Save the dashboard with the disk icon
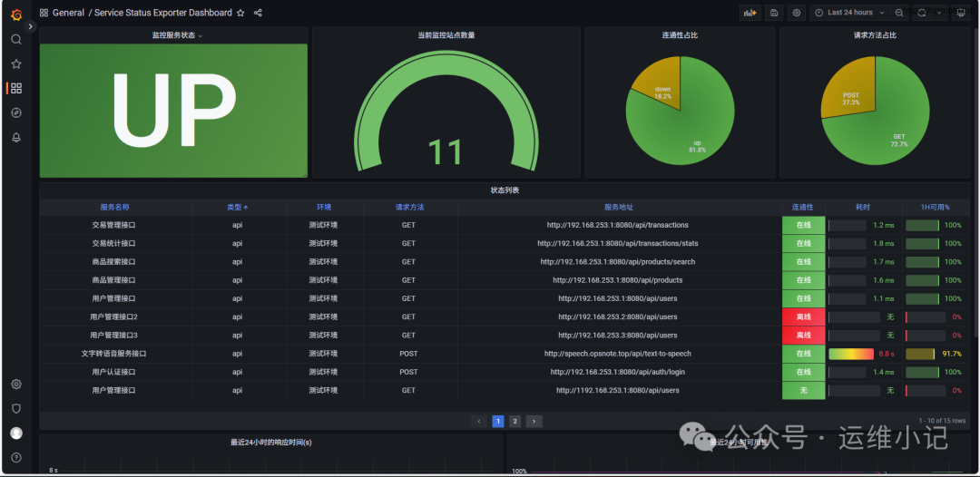 [773, 13]
